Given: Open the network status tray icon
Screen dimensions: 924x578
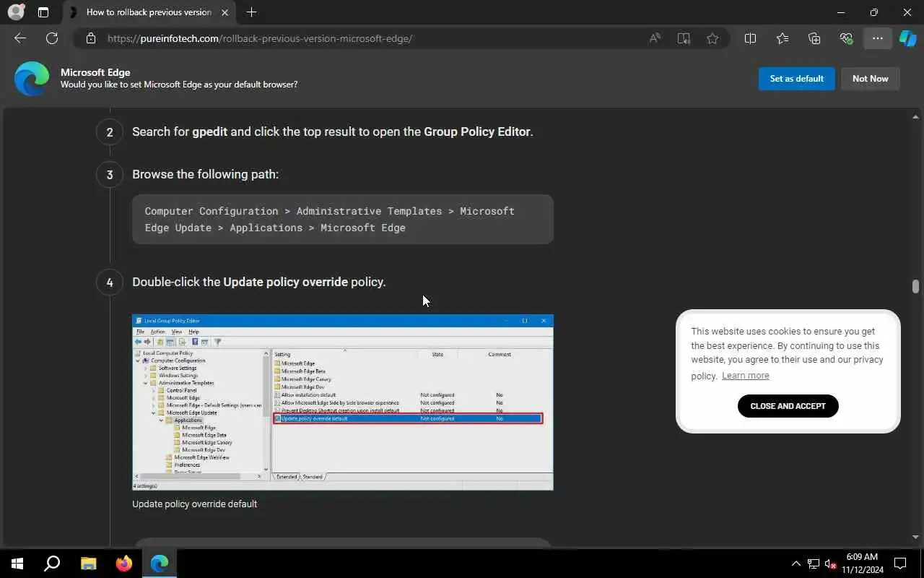Looking at the screenshot, I should coord(814,564).
